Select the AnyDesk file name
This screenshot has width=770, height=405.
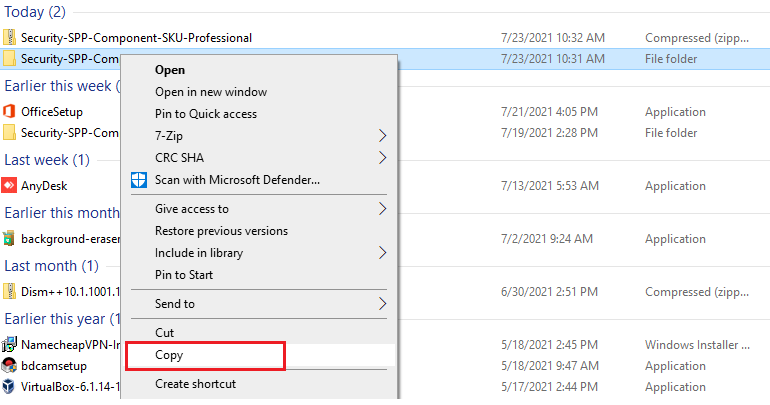[44, 186]
